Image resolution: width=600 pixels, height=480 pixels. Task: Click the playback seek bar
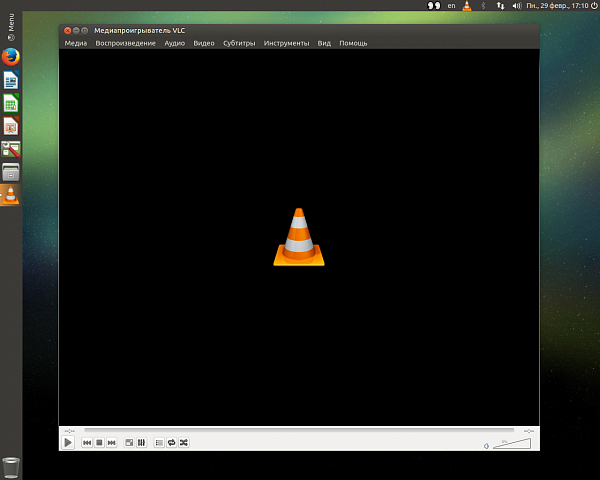point(299,431)
